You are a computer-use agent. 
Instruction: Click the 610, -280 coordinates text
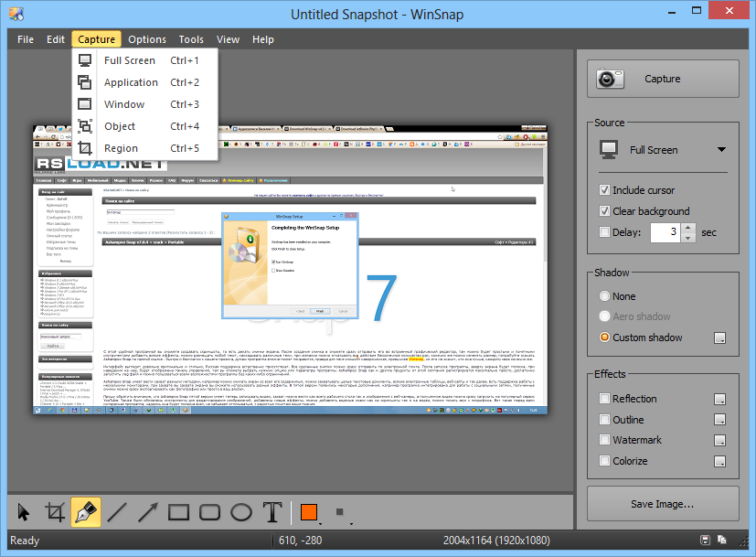(301, 541)
